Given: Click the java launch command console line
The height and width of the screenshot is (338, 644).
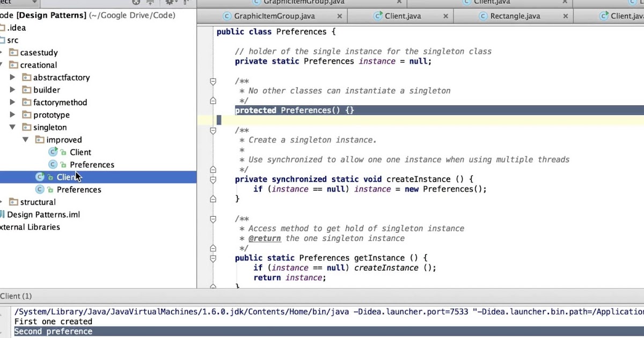Looking at the screenshot, I should [329, 312].
